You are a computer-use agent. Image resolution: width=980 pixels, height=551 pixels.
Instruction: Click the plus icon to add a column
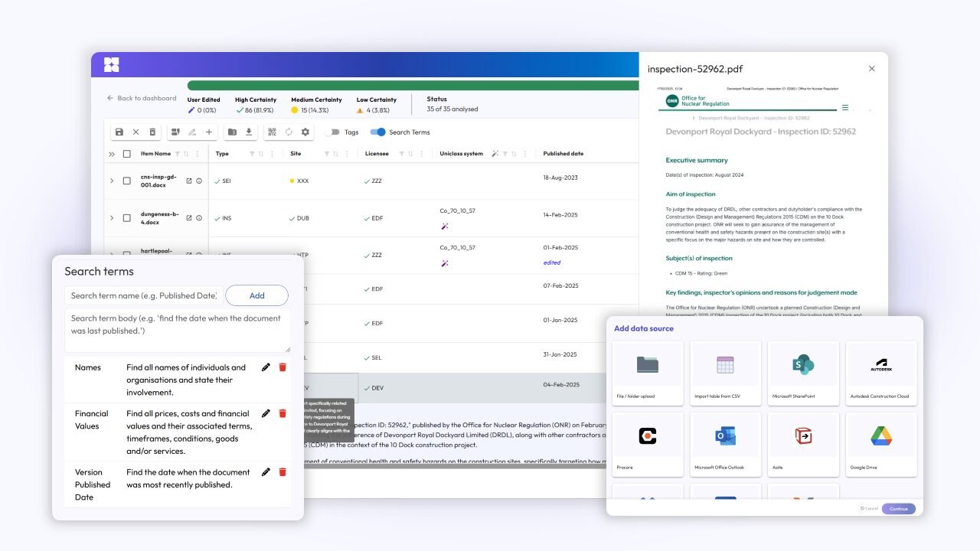(x=209, y=132)
